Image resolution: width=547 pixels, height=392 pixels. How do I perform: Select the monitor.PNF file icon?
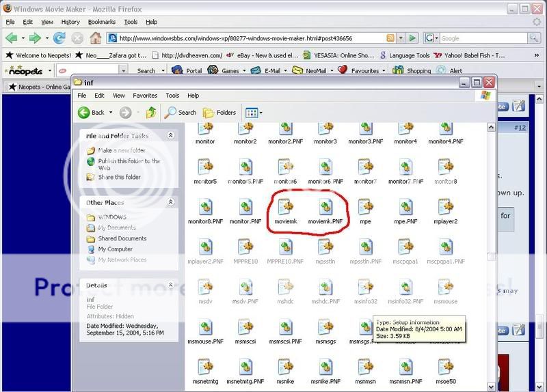(245, 208)
